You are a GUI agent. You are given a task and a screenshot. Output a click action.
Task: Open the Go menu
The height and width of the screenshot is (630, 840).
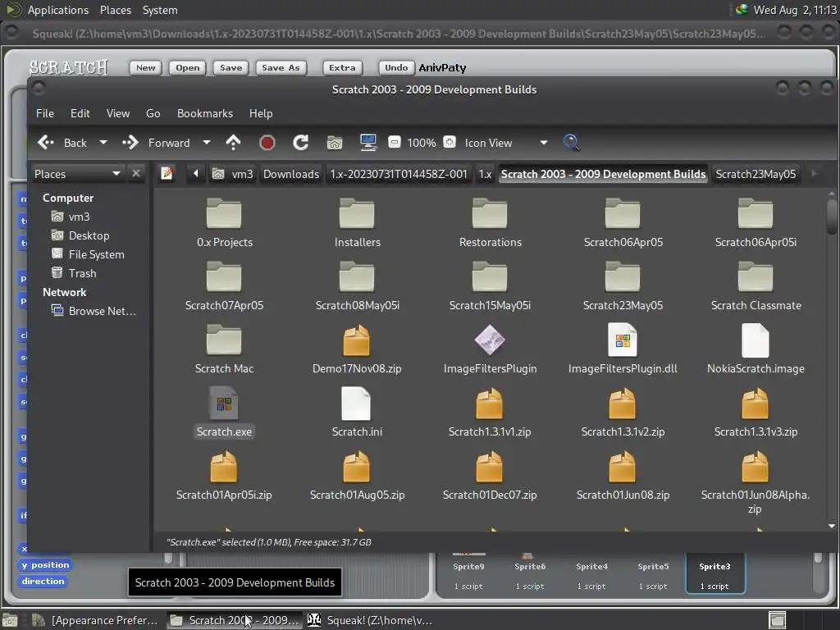tap(153, 113)
